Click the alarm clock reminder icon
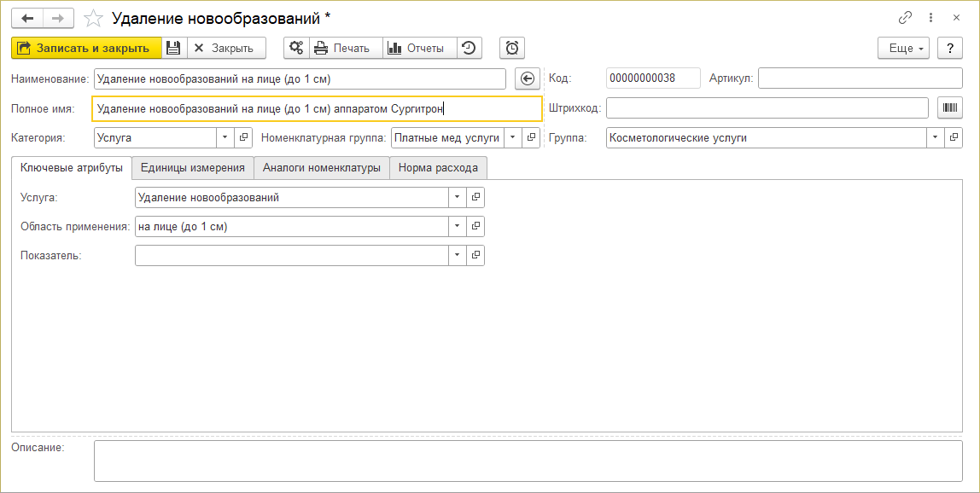This screenshot has height=493, width=980. pyautogui.click(x=512, y=48)
